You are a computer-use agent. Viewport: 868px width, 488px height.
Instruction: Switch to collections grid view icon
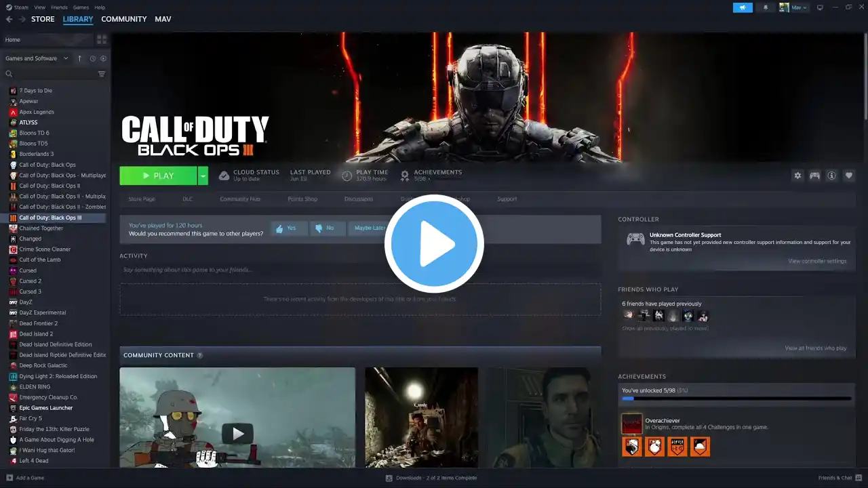pos(102,39)
